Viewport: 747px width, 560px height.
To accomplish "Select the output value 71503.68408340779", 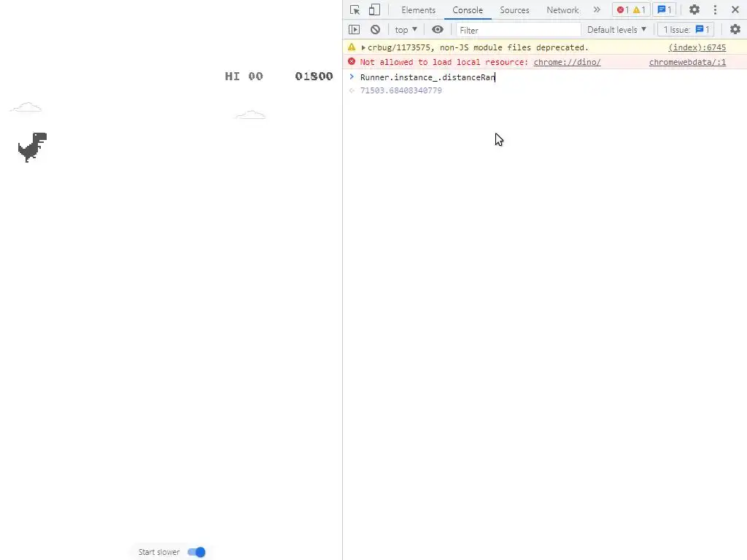I will pos(400,90).
